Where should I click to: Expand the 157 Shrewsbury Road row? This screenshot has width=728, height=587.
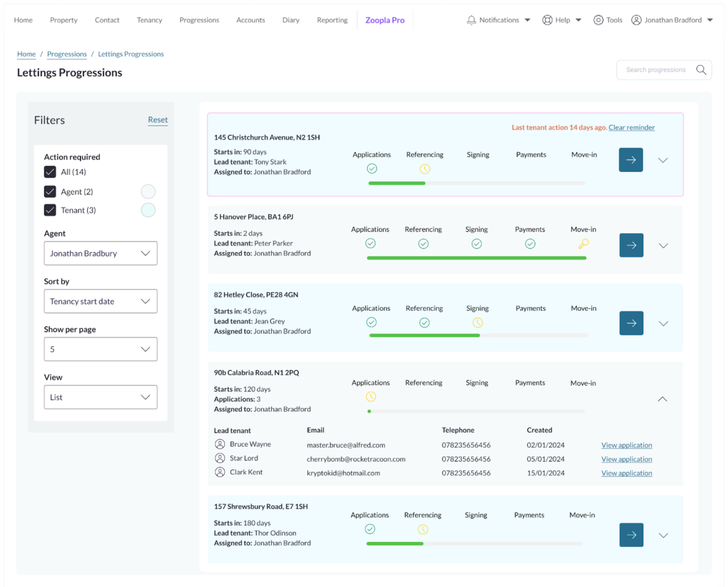[663, 535]
